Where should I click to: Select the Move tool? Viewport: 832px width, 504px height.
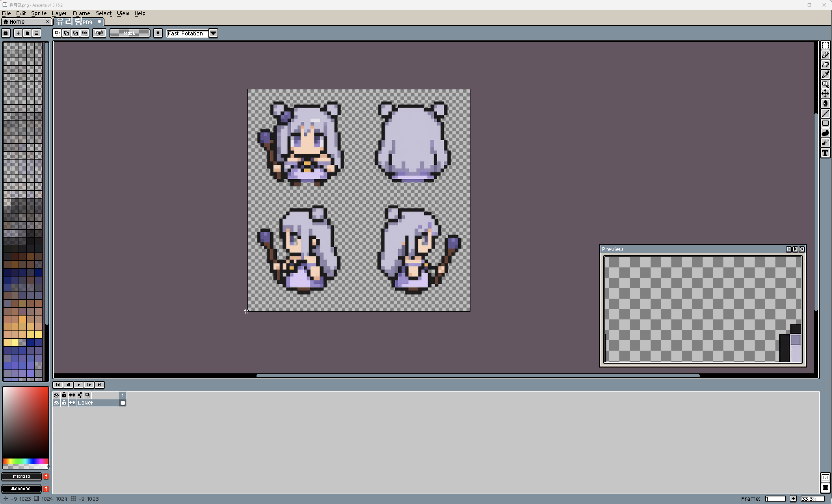coord(825,94)
